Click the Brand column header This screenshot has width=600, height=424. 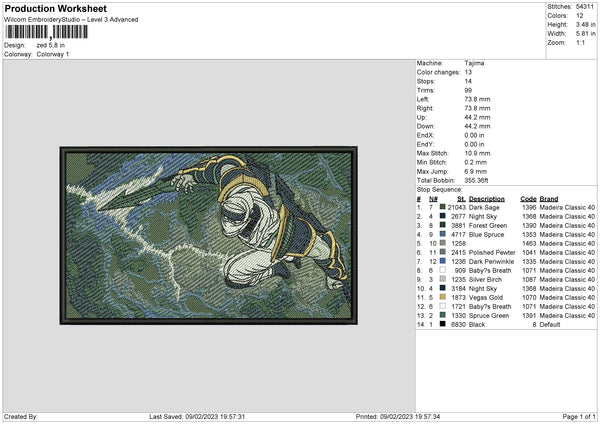[x=549, y=197]
